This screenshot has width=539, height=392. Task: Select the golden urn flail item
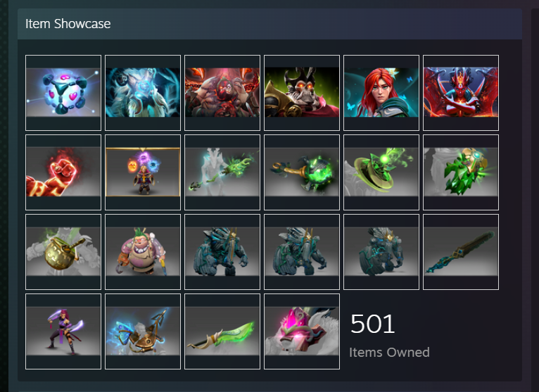[63, 252]
